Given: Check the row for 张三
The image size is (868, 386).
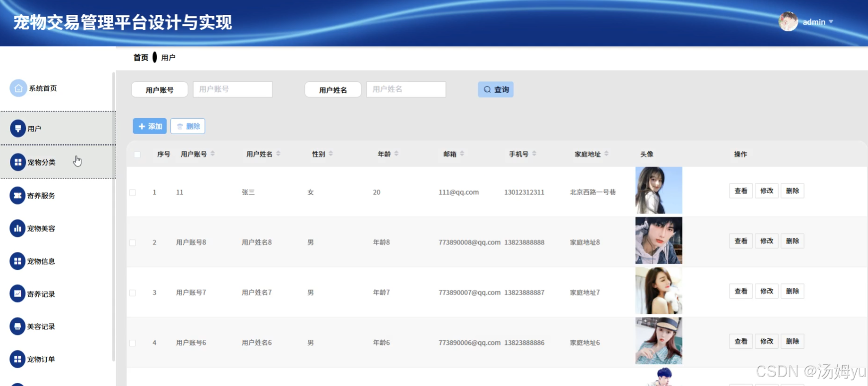Looking at the screenshot, I should point(133,192).
